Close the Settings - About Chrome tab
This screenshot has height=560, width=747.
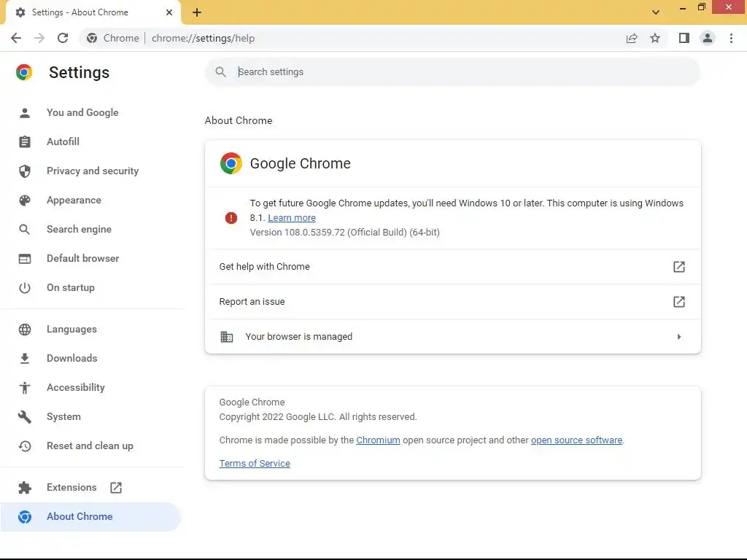click(x=169, y=12)
